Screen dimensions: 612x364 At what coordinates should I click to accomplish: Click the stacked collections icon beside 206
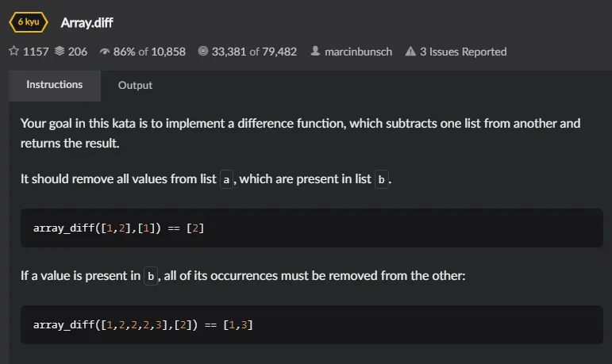(60, 51)
